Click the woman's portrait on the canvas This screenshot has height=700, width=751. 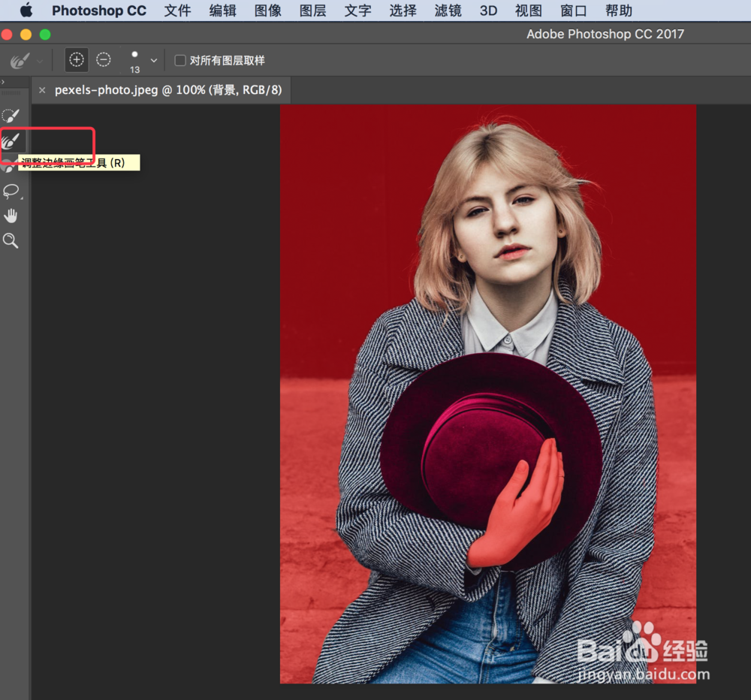[x=488, y=394]
